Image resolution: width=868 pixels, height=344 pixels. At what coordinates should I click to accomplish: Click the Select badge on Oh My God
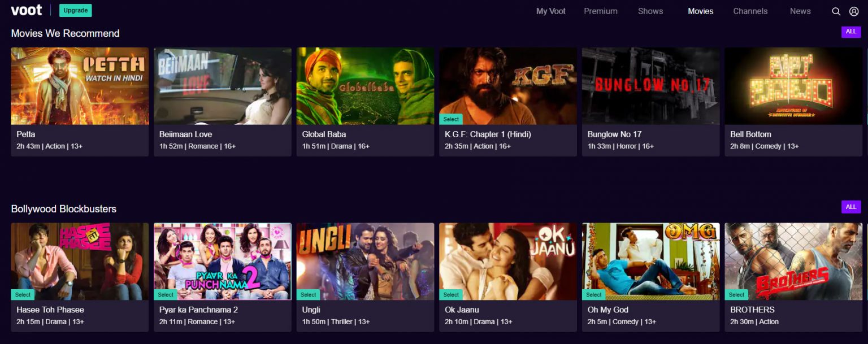(x=594, y=294)
